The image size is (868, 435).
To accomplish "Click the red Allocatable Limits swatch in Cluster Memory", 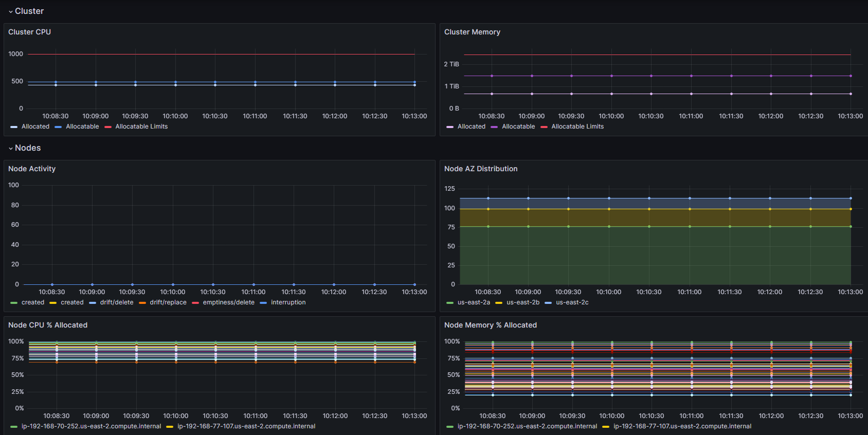I will pyautogui.click(x=544, y=127).
